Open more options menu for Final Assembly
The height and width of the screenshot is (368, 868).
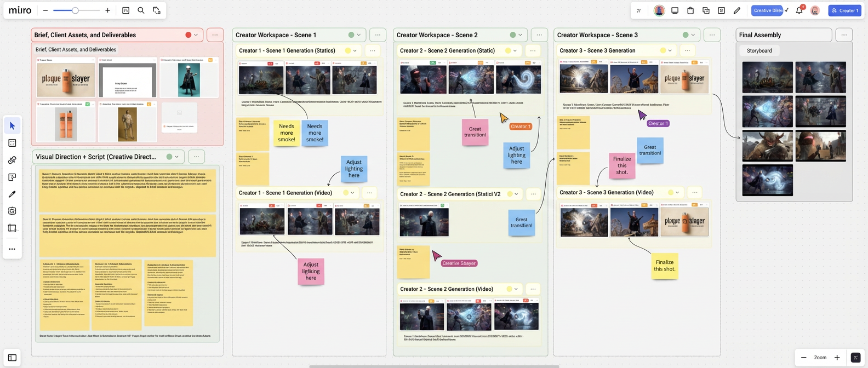tap(844, 35)
